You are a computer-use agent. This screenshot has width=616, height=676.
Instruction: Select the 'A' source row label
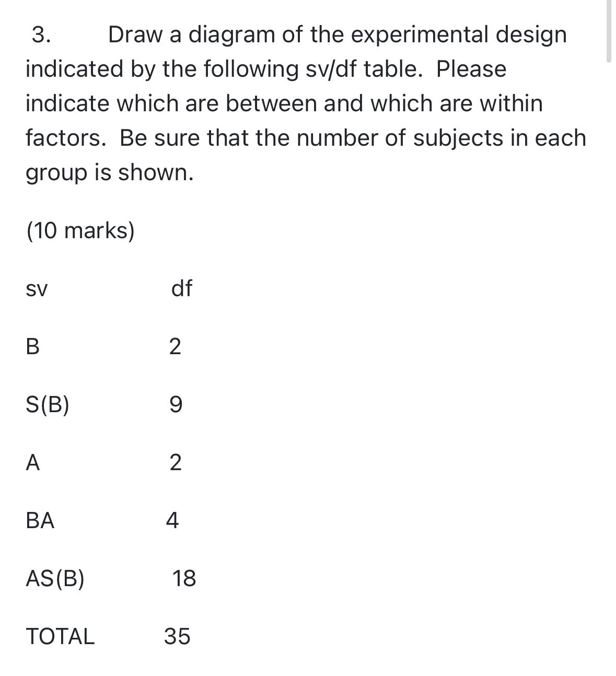[x=33, y=462]
